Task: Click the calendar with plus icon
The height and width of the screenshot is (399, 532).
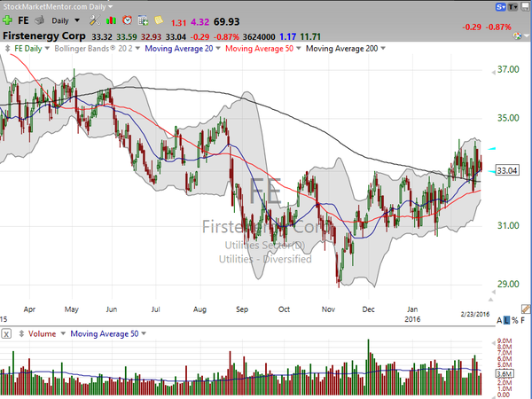Action: pos(143,20)
